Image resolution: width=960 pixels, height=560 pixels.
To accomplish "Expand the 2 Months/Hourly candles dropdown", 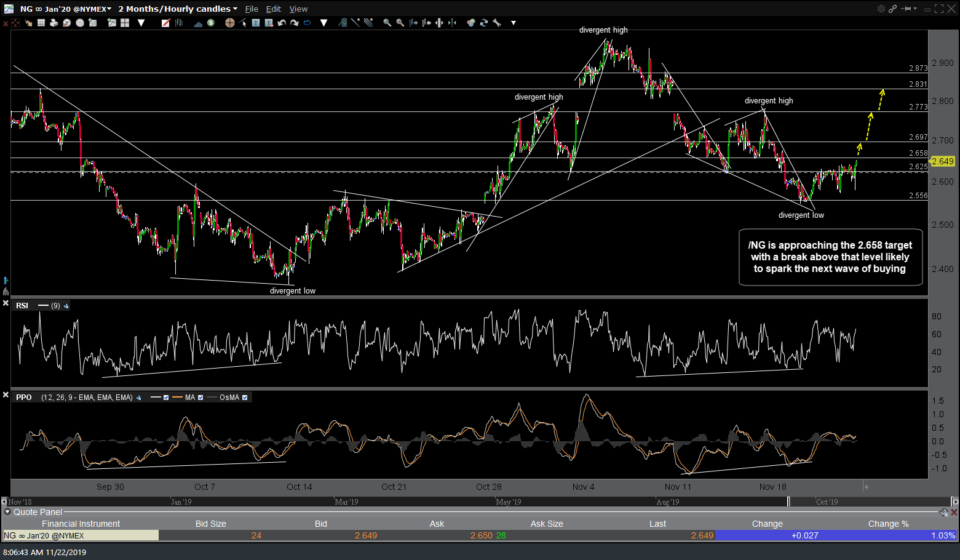I will point(178,8).
